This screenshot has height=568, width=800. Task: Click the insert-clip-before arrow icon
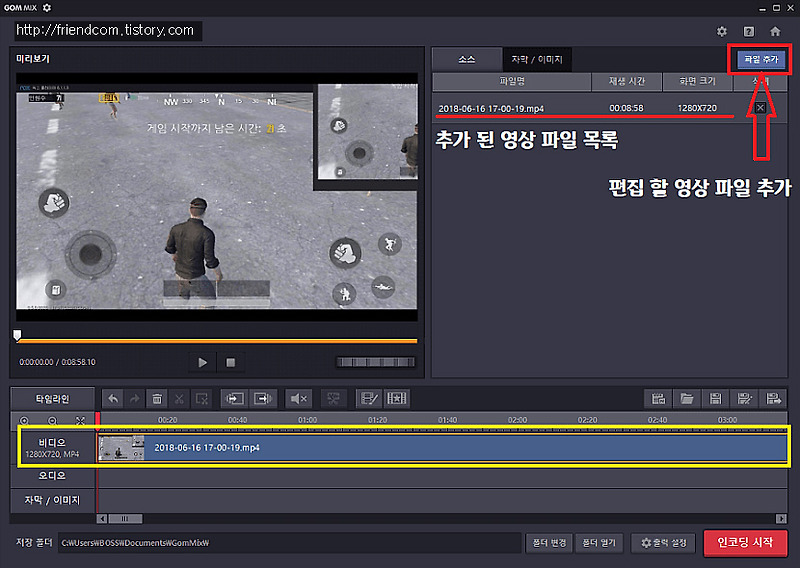(235, 399)
